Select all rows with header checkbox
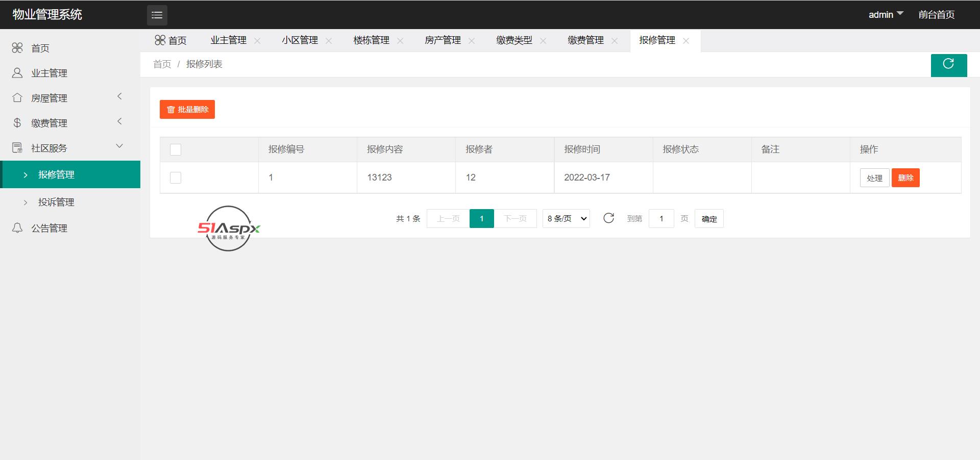Viewport: 980px width, 460px height. click(176, 149)
